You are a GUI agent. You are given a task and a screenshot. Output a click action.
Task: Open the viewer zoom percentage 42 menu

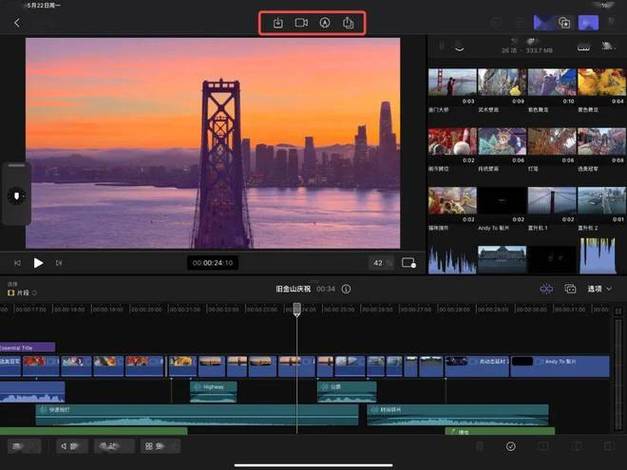coord(381,263)
